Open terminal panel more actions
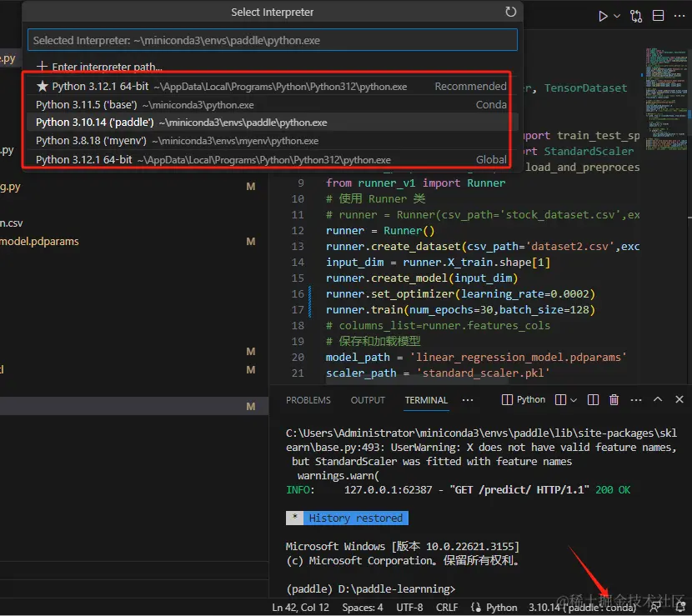Viewport: 692px width, 616px height. (636, 400)
